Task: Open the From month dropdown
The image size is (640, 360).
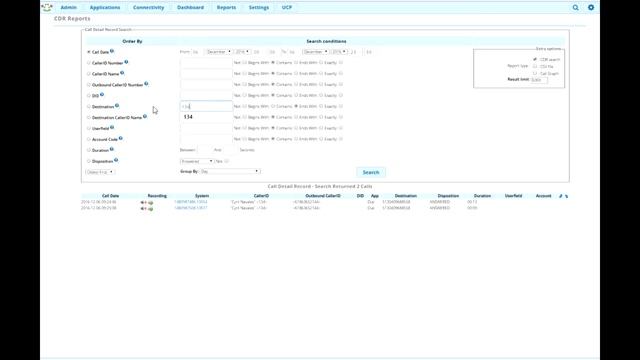Action: 218,52
